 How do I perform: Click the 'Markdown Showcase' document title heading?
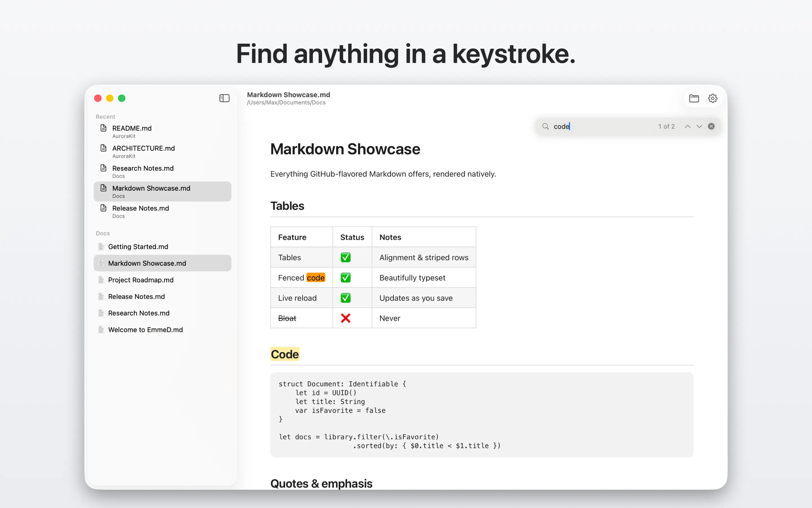click(x=345, y=149)
